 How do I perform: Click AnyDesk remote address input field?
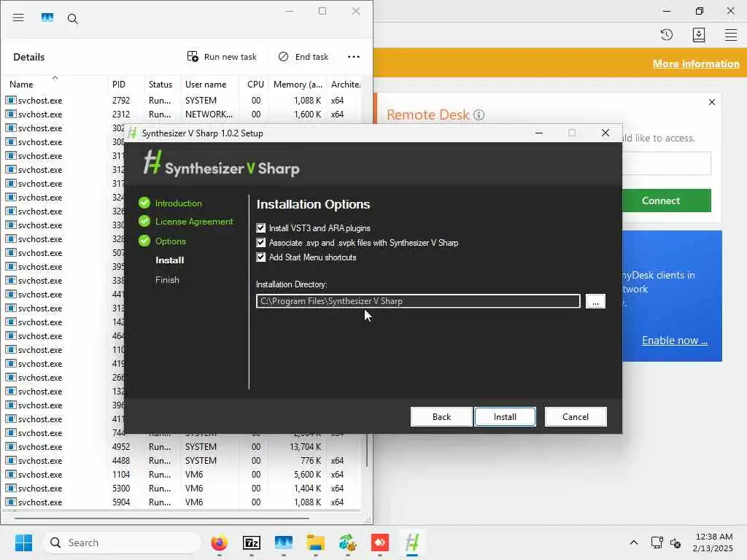pos(666,163)
